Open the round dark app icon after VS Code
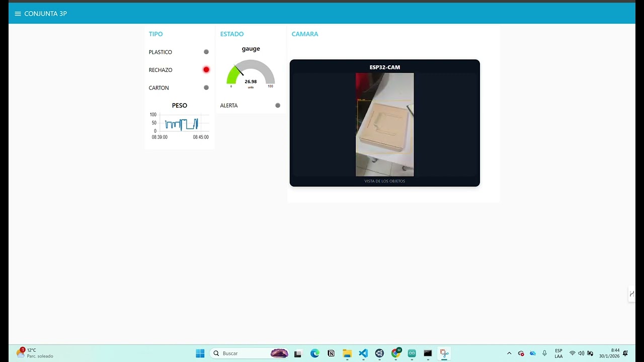 (379, 353)
